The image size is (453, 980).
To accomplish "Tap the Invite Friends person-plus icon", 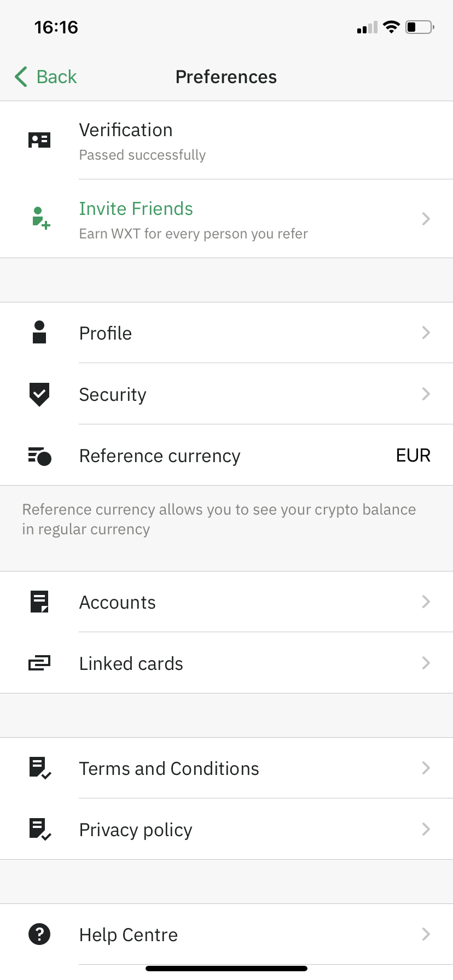I will pyautogui.click(x=40, y=218).
